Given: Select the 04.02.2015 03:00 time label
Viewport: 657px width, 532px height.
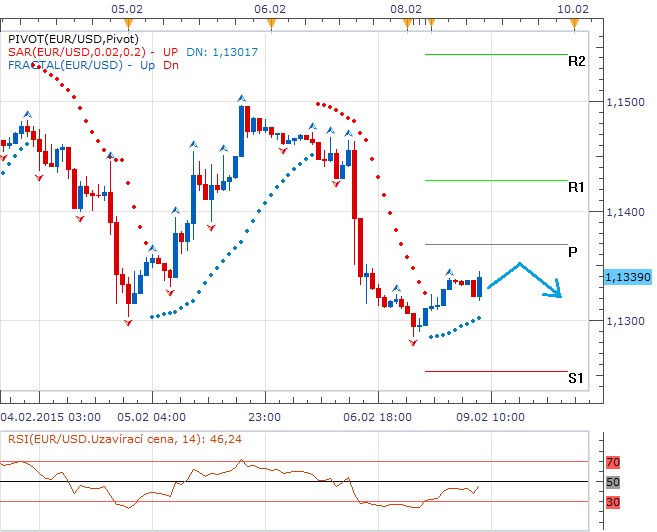Looking at the screenshot, I should [51, 417].
